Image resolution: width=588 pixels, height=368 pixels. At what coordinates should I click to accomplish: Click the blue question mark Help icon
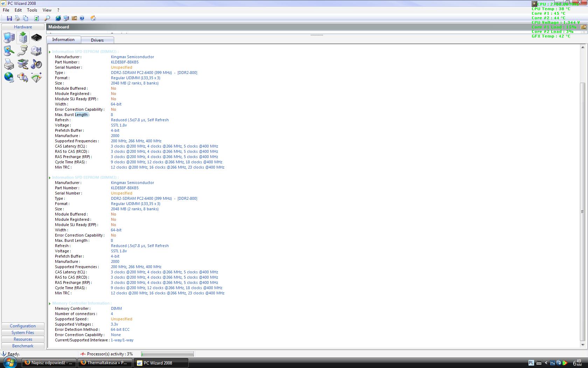tap(82, 18)
